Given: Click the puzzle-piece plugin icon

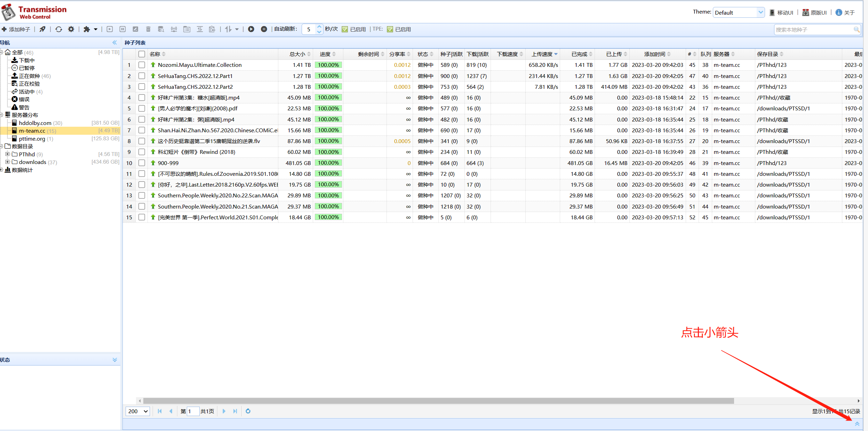Looking at the screenshot, I should (87, 29).
